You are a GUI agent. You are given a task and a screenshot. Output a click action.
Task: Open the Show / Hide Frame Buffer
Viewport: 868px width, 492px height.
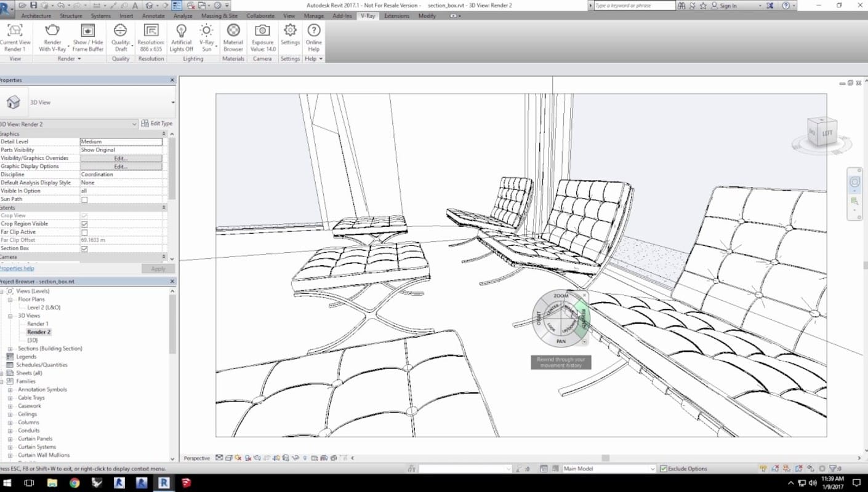pos(88,31)
